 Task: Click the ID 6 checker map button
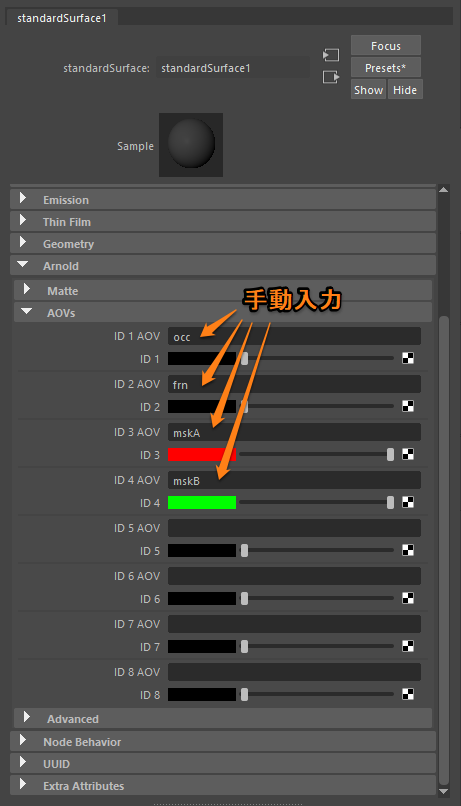408,598
